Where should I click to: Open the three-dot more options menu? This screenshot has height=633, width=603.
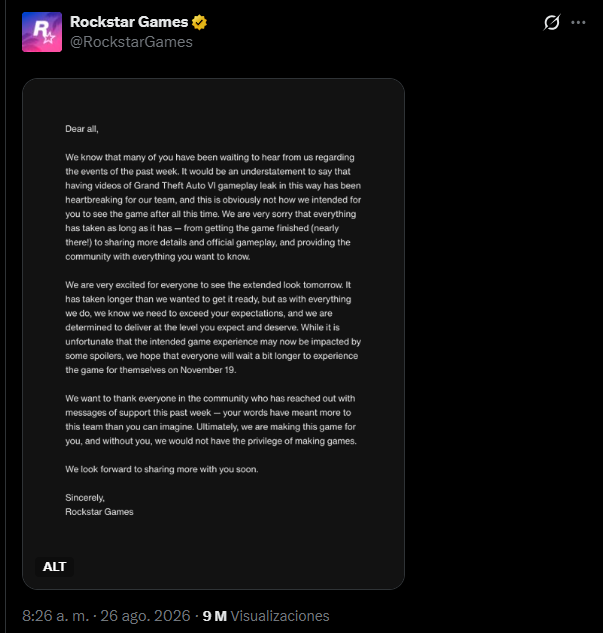[578, 23]
